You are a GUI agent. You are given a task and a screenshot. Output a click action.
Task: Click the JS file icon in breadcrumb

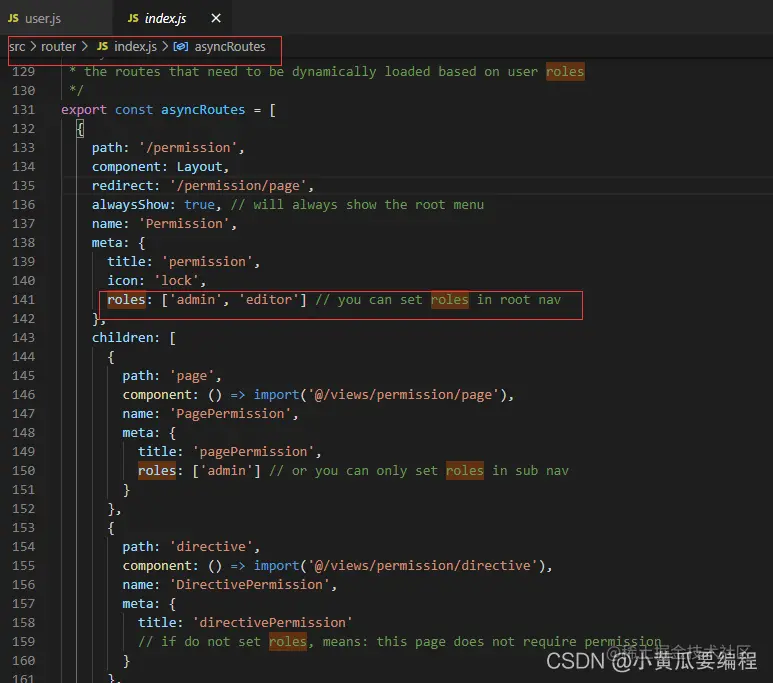(x=103, y=46)
